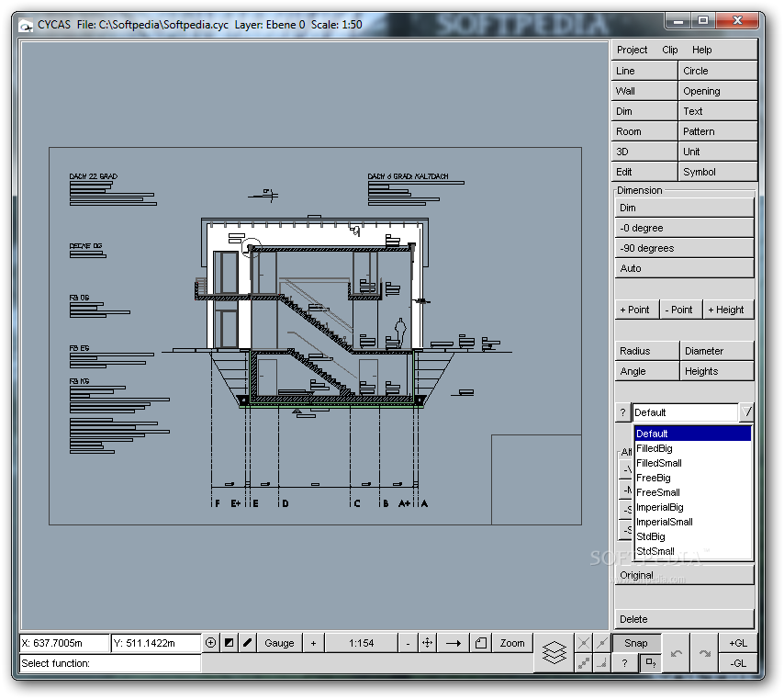Click the + Point button

[636, 310]
